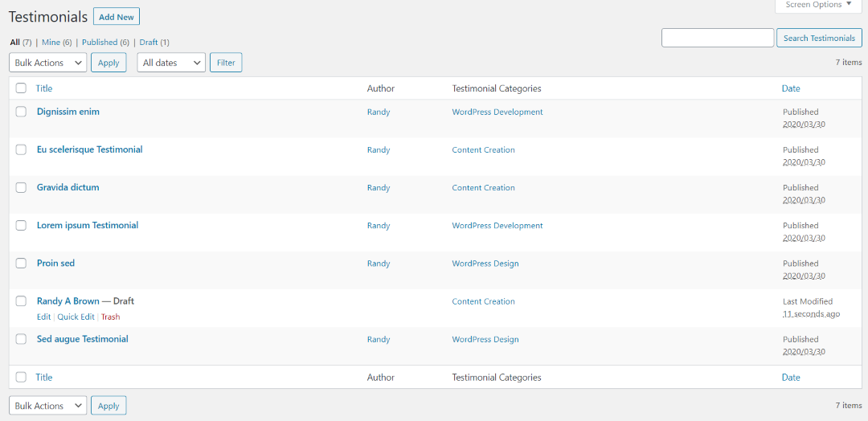
Task: Sort by Title in table header
Action: tap(44, 88)
